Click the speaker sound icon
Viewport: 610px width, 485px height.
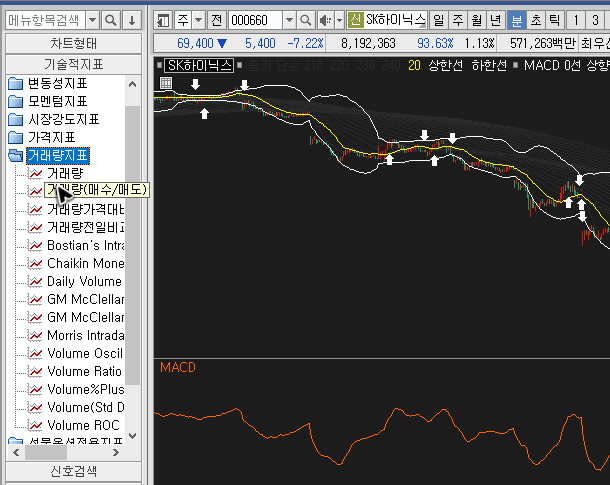click(325, 20)
